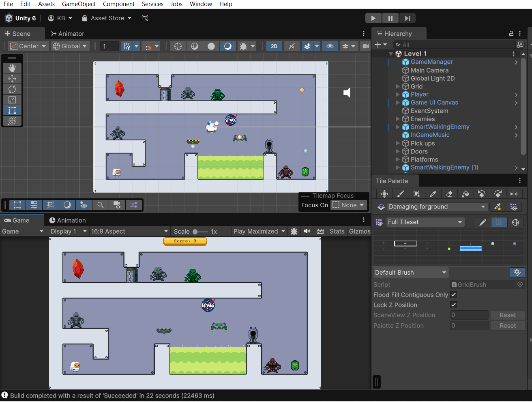Toggle 2D view mode in Scene
Viewport: 532px width, 402px height.
click(x=274, y=46)
